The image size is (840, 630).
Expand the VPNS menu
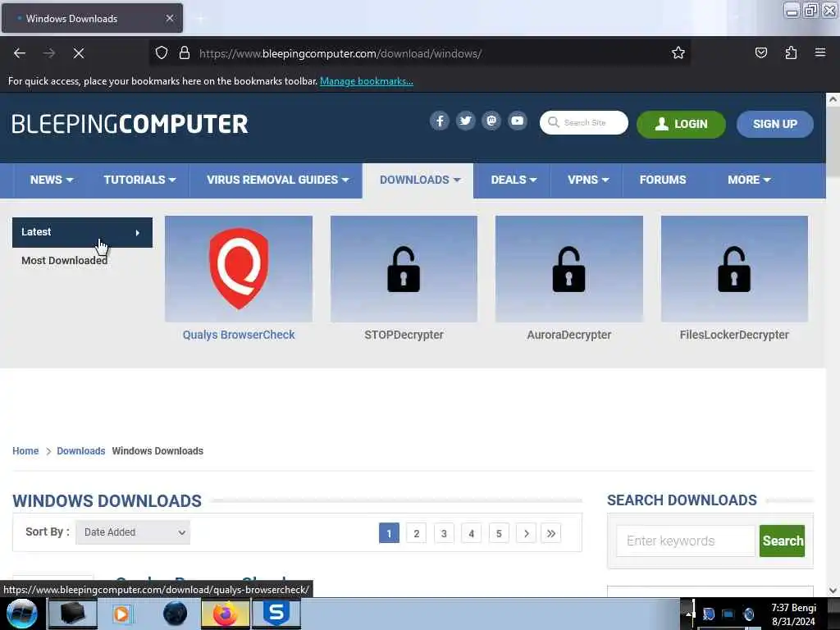click(x=587, y=180)
